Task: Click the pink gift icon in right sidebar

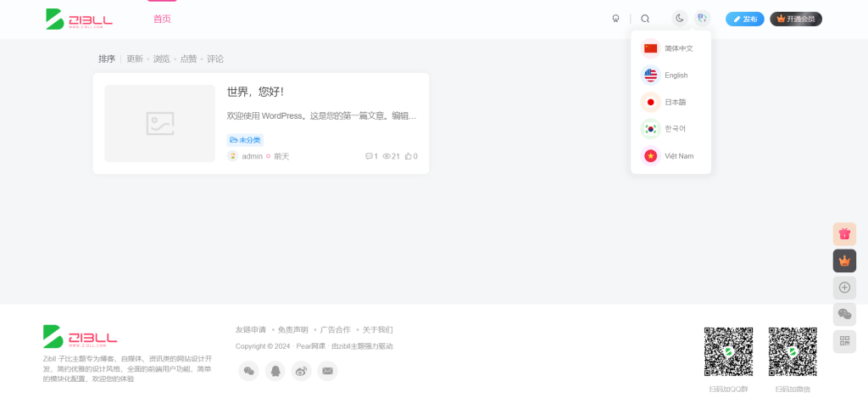Action: point(844,234)
